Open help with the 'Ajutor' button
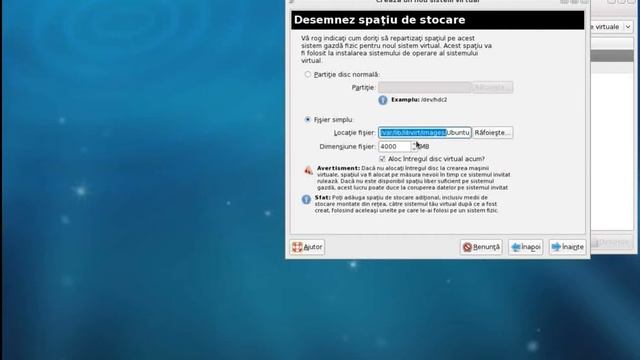 click(x=307, y=247)
